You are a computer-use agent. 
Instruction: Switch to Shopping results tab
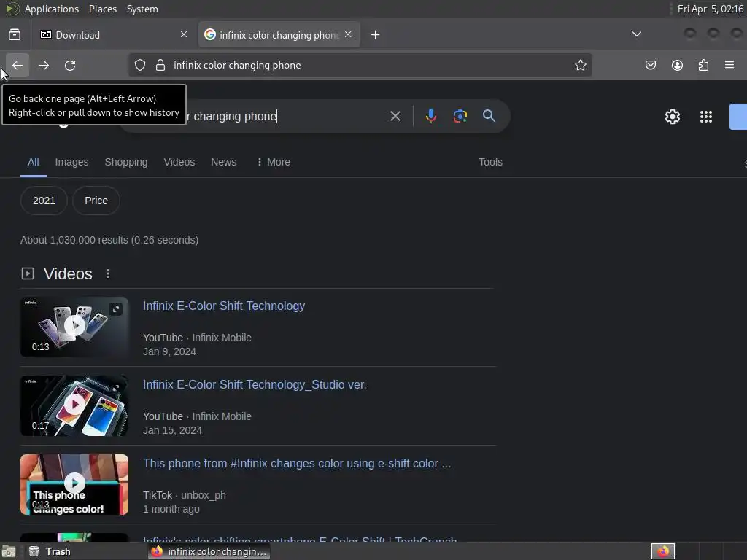(126, 162)
